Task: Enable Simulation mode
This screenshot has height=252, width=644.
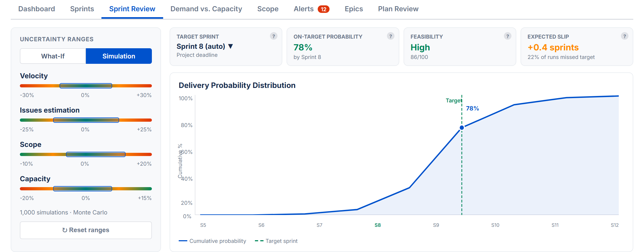Action: 118,56
